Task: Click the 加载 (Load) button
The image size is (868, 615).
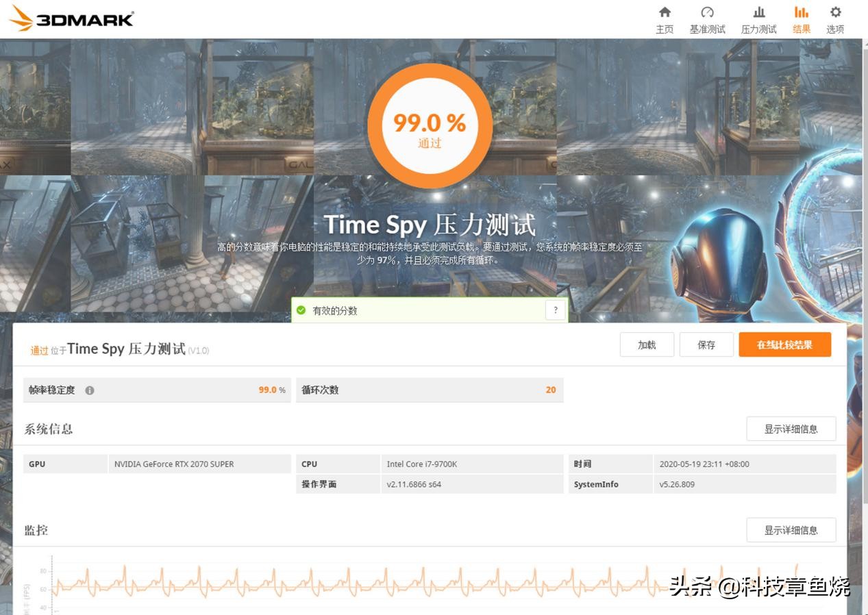Action: coord(646,344)
